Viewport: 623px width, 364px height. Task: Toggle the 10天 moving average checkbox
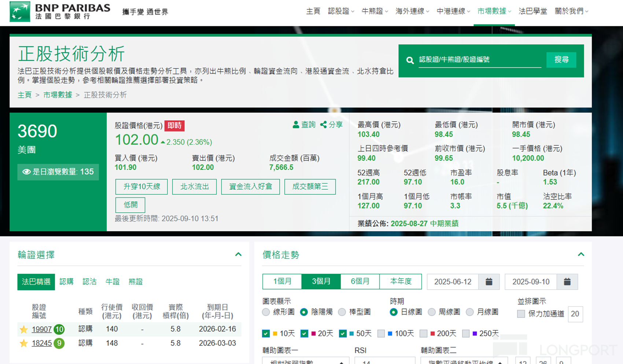tap(266, 334)
